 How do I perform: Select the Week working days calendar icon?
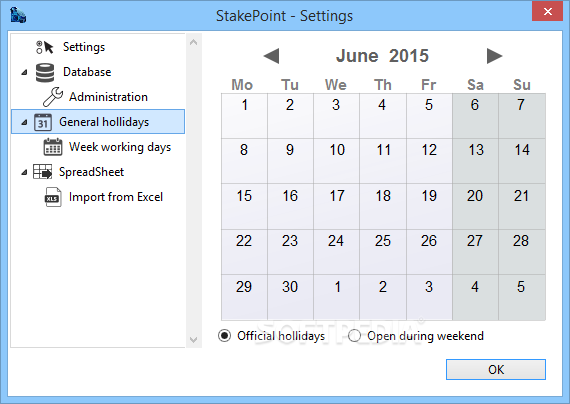tap(53, 147)
